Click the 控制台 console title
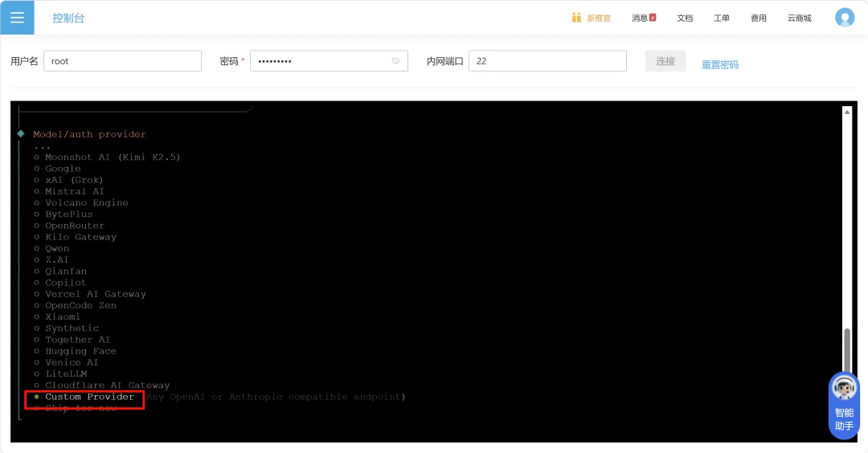The image size is (868, 453). 68,18
